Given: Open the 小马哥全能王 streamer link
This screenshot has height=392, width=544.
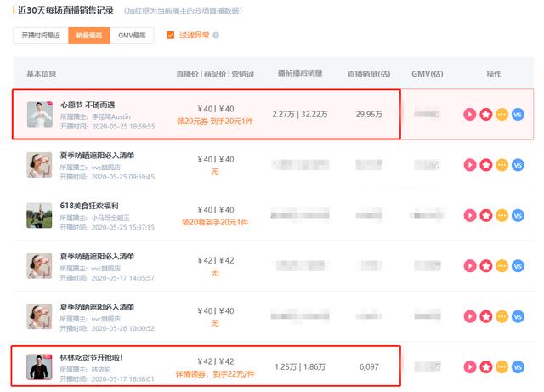Looking at the screenshot, I should [110, 218].
